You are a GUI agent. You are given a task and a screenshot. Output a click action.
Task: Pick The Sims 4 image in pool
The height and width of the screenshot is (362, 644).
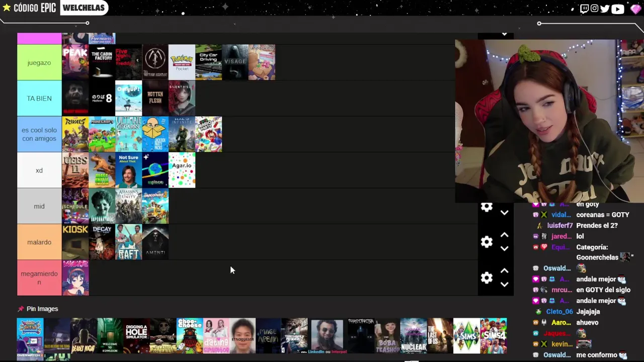point(494,335)
